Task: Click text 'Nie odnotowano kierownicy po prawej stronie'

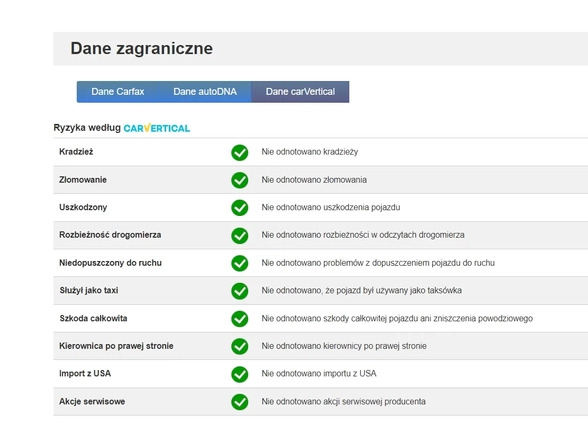Action: (344, 346)
